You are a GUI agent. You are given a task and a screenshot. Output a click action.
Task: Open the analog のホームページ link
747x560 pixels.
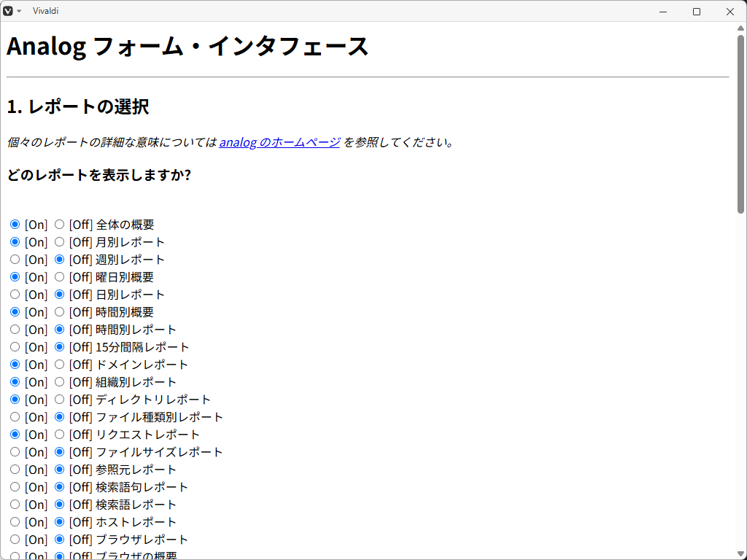click(x=279, y=142)
